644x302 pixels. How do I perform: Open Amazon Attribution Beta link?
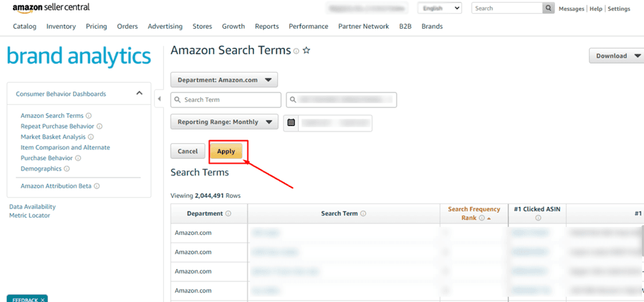pyautogui.click(x=56, y=186)
